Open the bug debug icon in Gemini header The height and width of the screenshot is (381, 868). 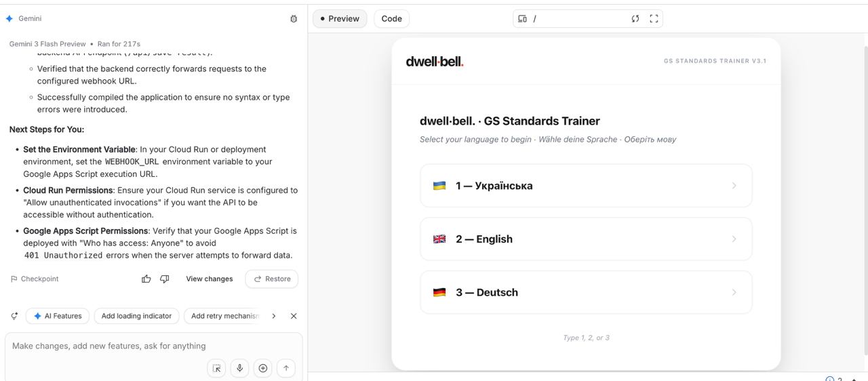294,19
